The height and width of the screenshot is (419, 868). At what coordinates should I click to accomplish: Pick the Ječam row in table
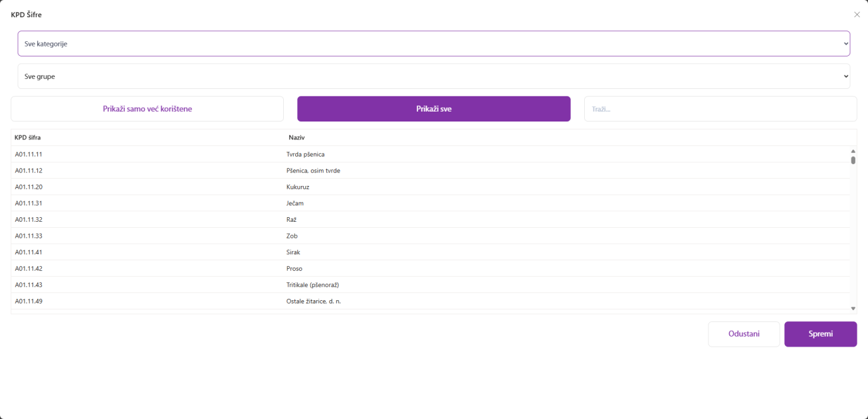(295, 203)
